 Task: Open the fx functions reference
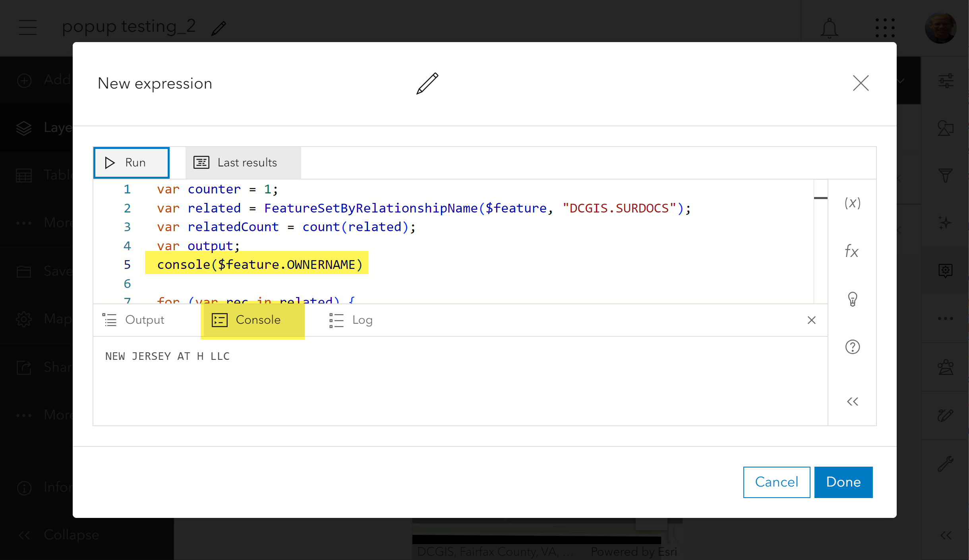click(852, 251)
